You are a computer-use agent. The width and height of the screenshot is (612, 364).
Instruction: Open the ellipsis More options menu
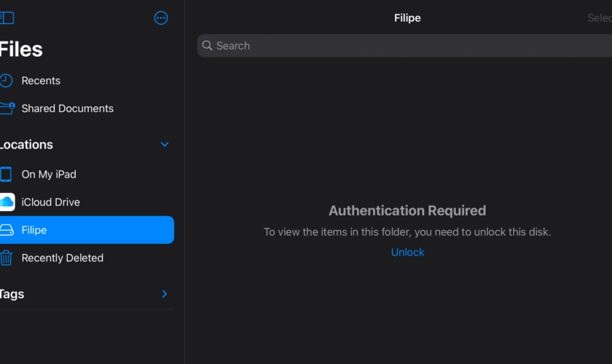click(161, 18)
